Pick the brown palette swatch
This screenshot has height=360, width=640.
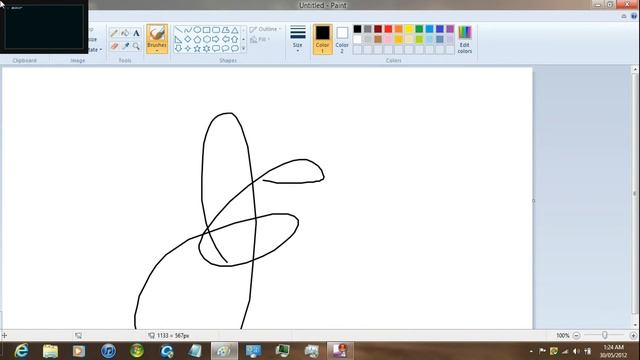point(378,40)
